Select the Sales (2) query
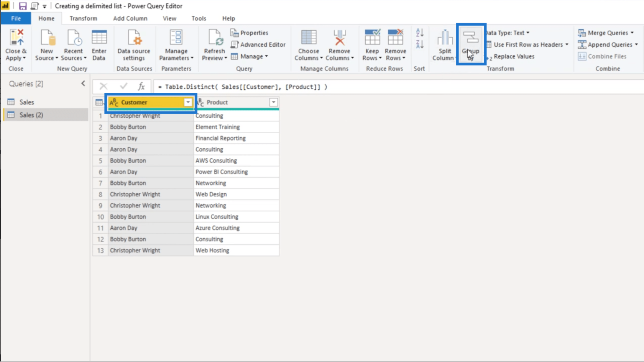This screenshot has width=644, height=362. click(46, 115)
